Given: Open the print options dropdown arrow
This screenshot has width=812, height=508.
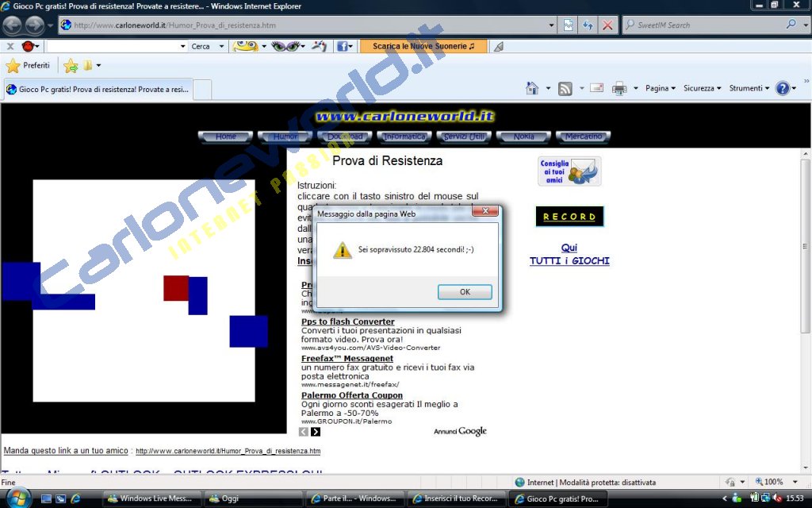Looking at the screenshot, I should (635, 89).
